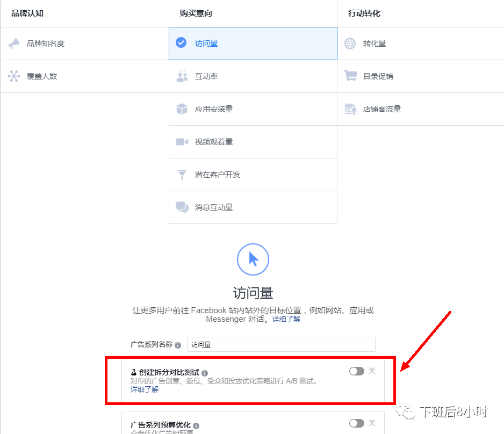The height and width of the screenshot is (434, 504).
Task: Open 详细了解 link after Messenger 对话
Action: [286, 319]
